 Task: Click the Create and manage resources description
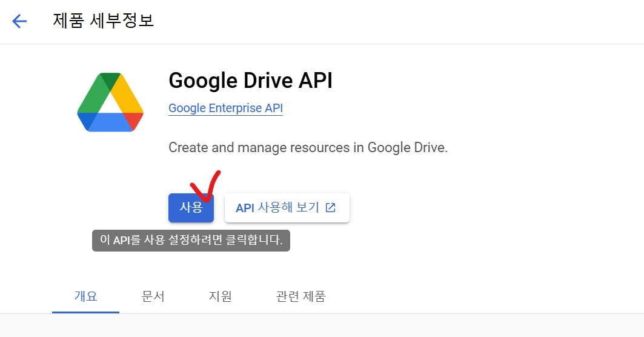coord(308,147)
